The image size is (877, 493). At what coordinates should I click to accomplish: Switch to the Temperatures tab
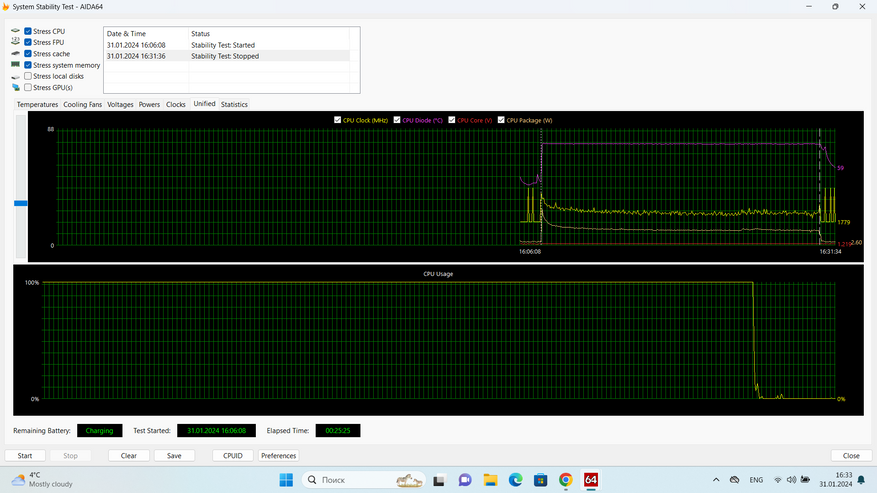point(37,104)
